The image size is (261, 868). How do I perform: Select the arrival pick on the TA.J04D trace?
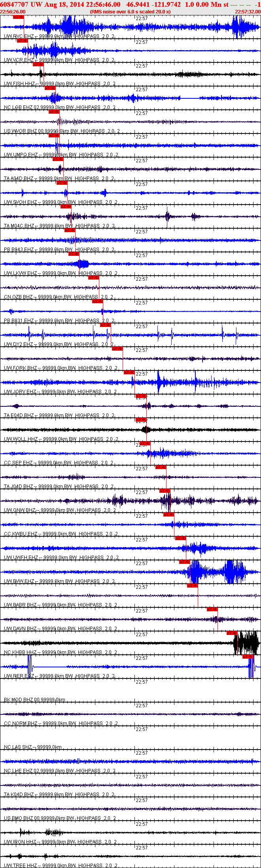[161, 467]
